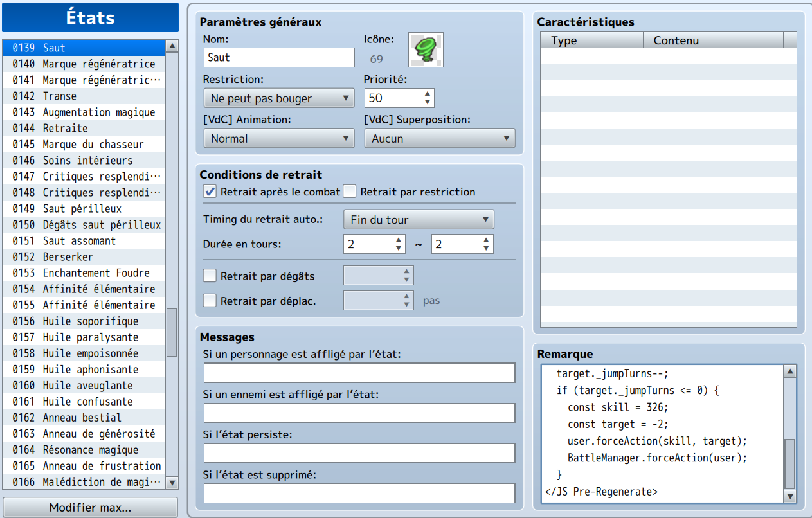Open the [VdC] Superposition dropdown
Image resolution: width=812 pixels, height=518 pixels.
440,138
